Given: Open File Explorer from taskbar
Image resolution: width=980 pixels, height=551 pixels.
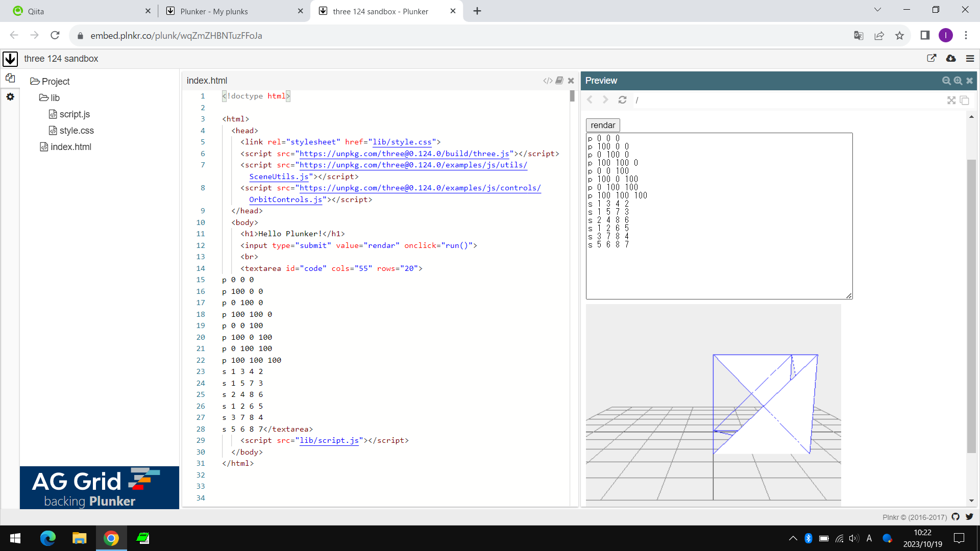Looking at the screenshot, I should pyautogui.click(x=79, y=538).
